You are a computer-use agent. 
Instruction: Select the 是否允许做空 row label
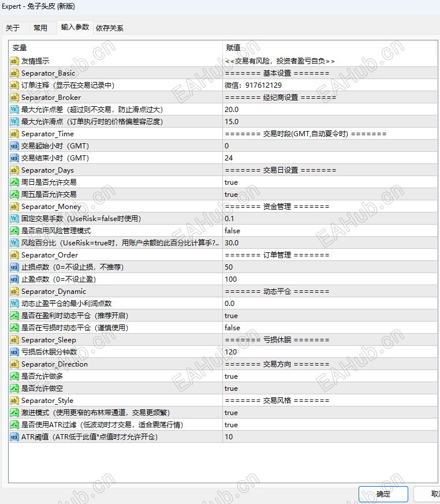click(x=42, y=389)
